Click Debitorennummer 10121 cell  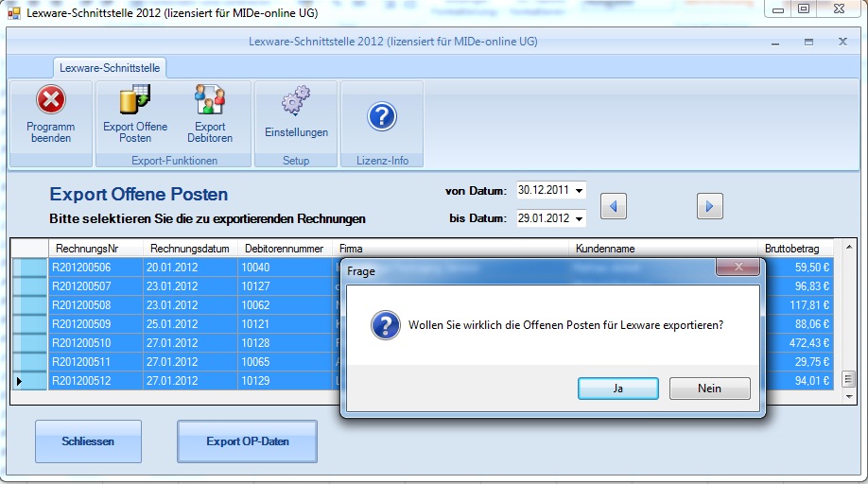pyautogui.click(x=285, y=323)
